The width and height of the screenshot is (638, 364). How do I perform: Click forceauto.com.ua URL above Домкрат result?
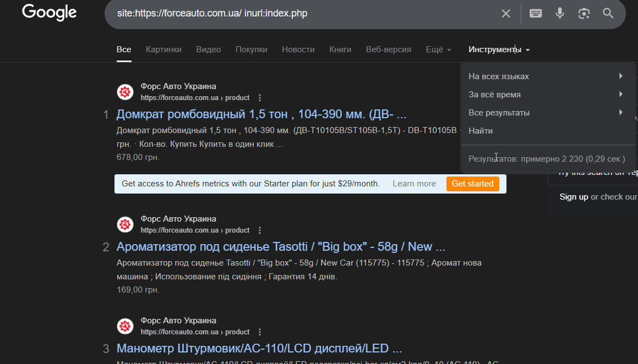195,98
